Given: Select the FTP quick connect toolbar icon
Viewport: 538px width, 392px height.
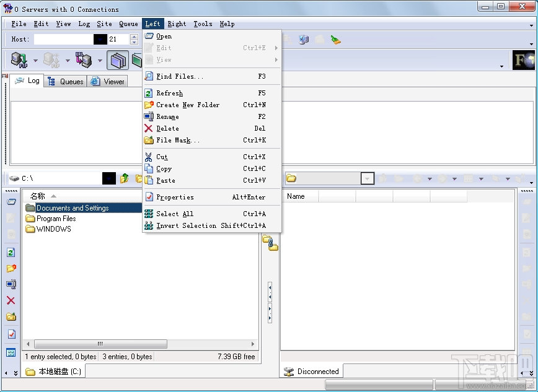Looking at the screenshot, I should click(x=19, y=60).
